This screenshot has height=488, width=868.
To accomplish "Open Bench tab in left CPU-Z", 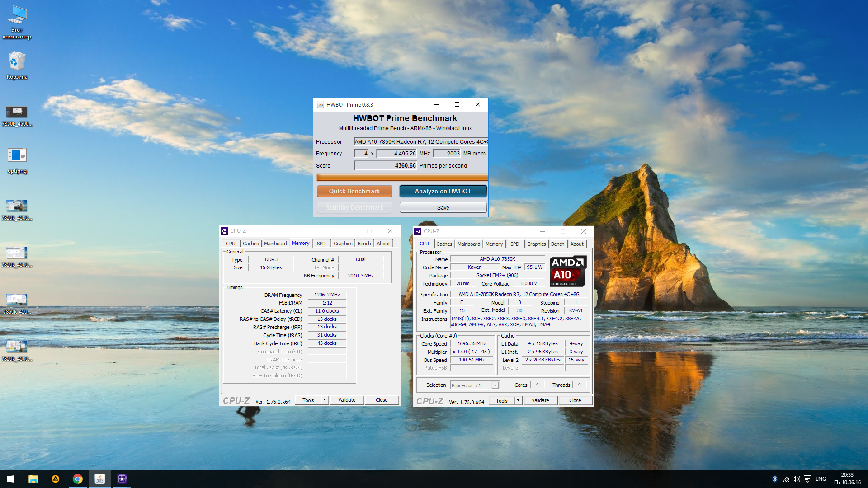I will [364, 244].
